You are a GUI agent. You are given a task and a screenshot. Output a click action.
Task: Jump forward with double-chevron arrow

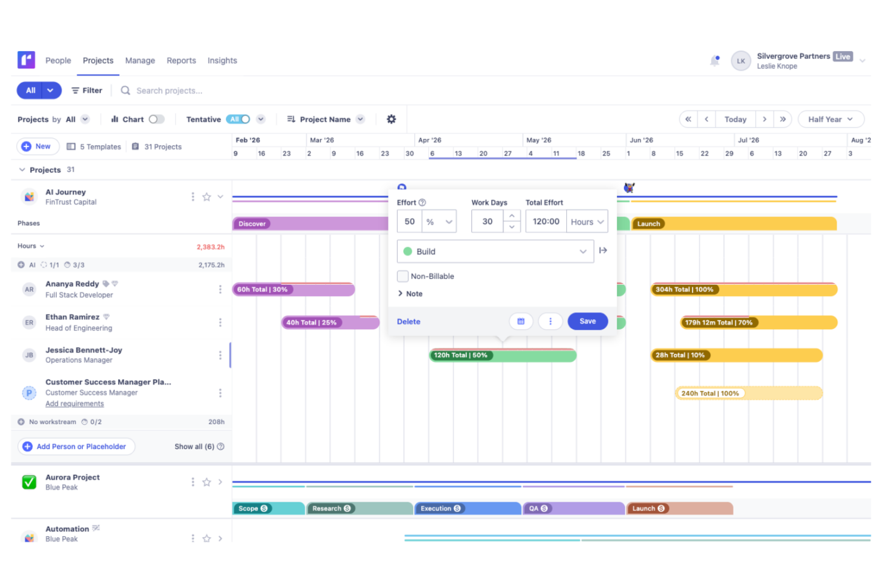782,119
